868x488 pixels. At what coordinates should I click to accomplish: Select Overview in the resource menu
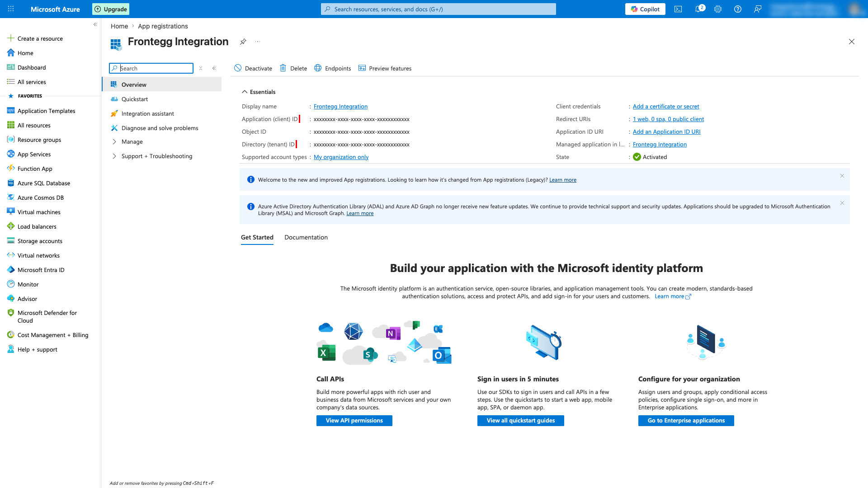pos(162,84)
